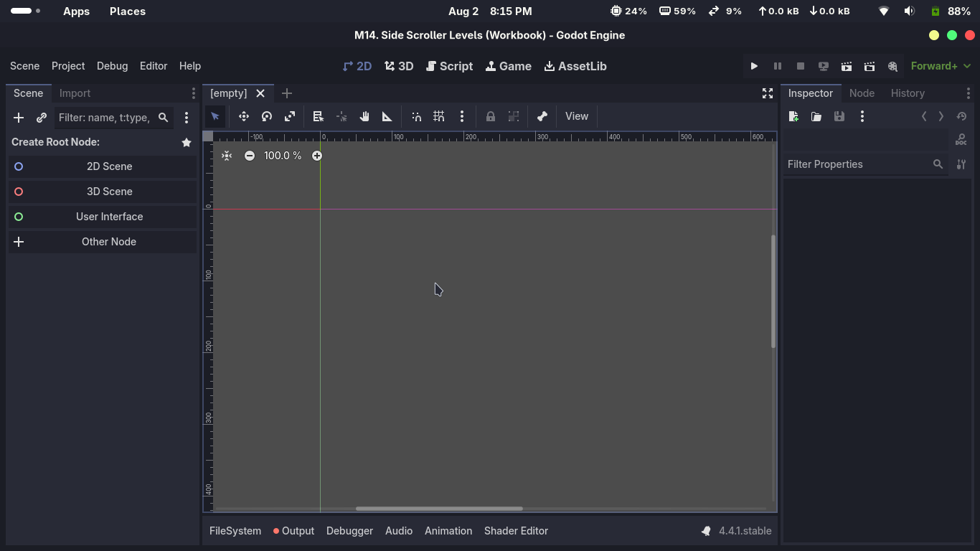Switch to the 3D workspace

pyautogui.click(x=399, y=66)
